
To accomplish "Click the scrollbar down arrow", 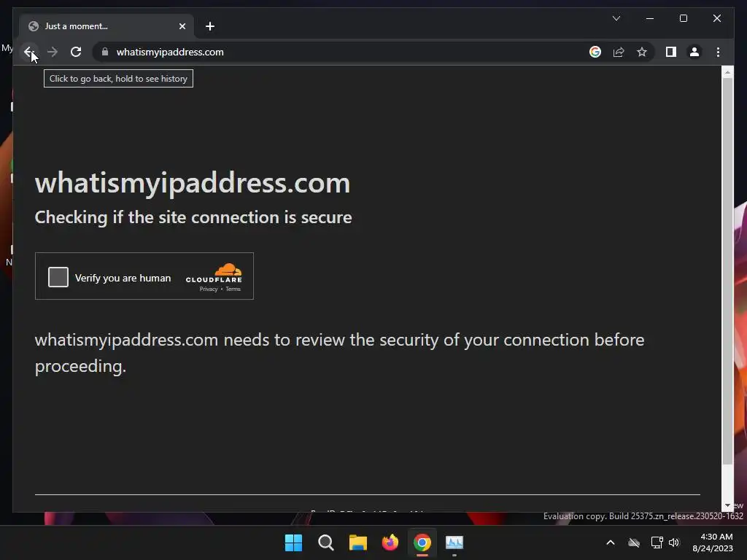I will 727,506.
